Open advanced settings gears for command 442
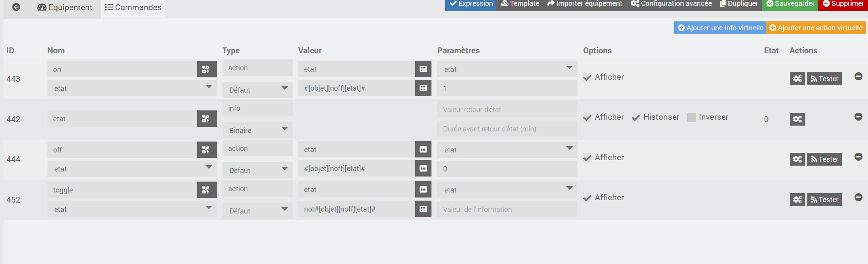 coord(797,119)
